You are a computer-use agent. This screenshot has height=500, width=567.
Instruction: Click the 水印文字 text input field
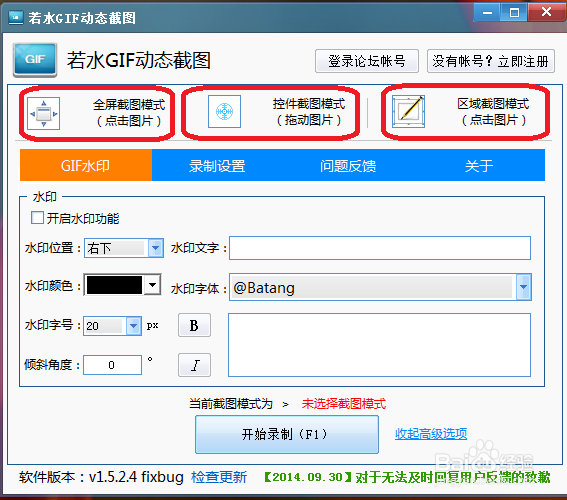point(380,248)
